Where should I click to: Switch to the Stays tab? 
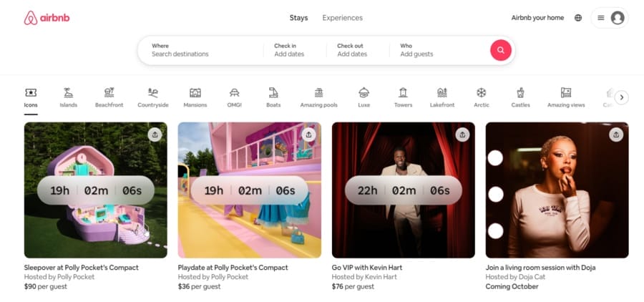(298, 18)
